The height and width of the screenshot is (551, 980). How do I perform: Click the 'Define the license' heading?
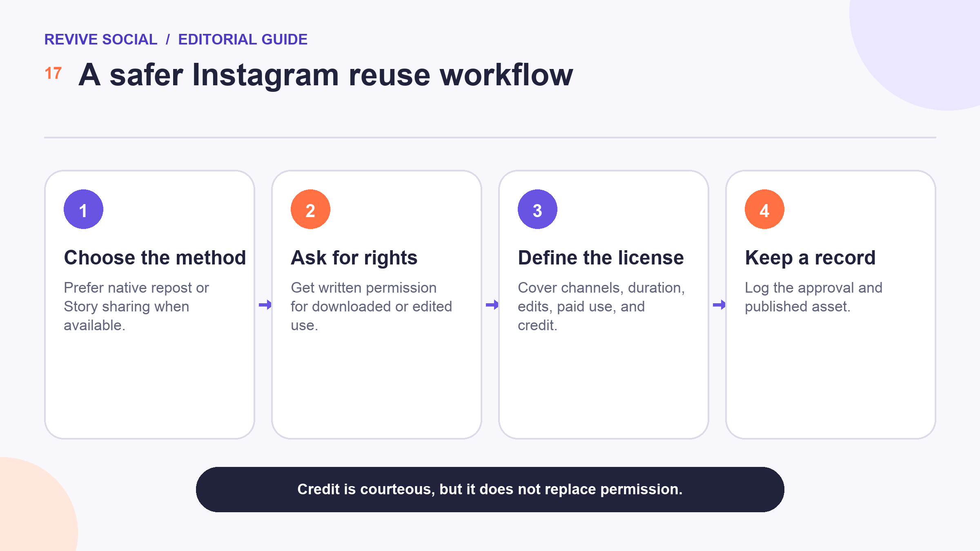point(601,258)
